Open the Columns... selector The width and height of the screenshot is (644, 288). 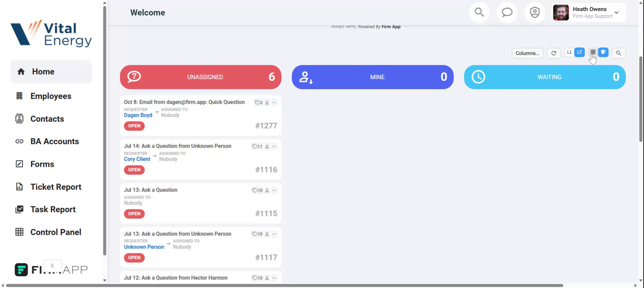tap(527, 53)
